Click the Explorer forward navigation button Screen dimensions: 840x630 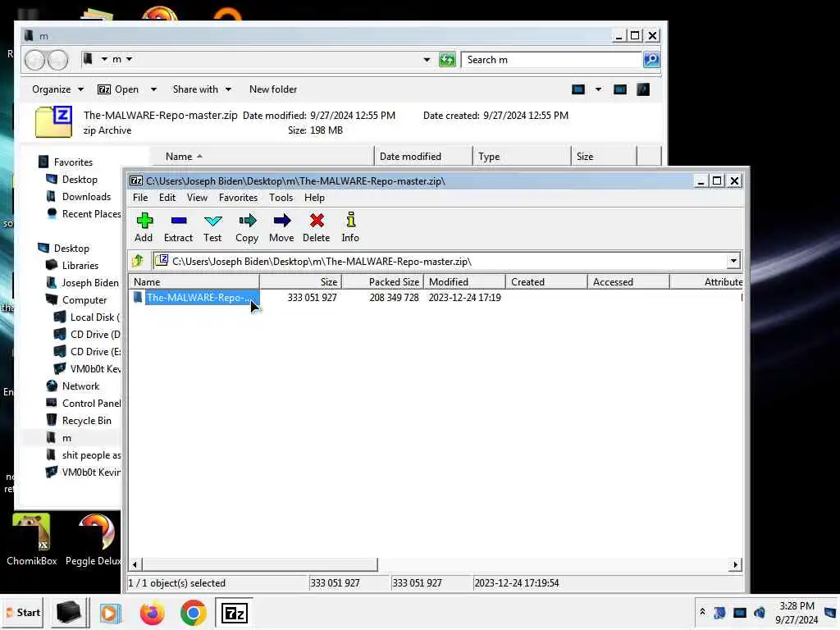click(58, 59)
